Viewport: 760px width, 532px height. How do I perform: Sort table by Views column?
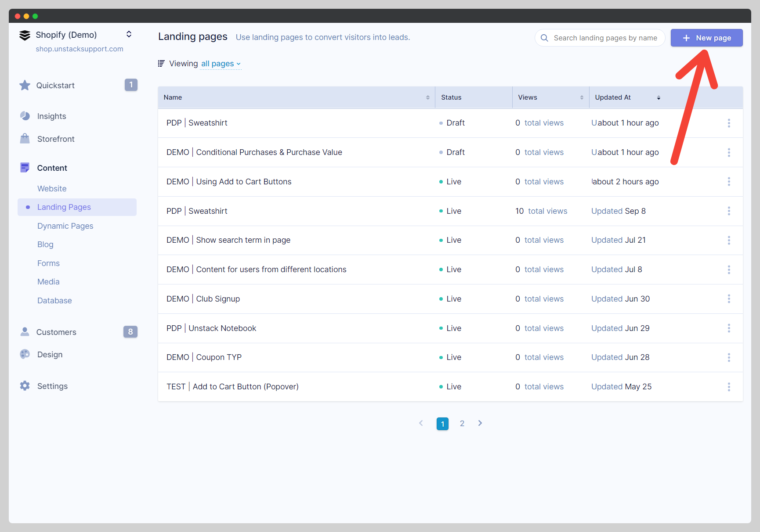tap(581, 97)
